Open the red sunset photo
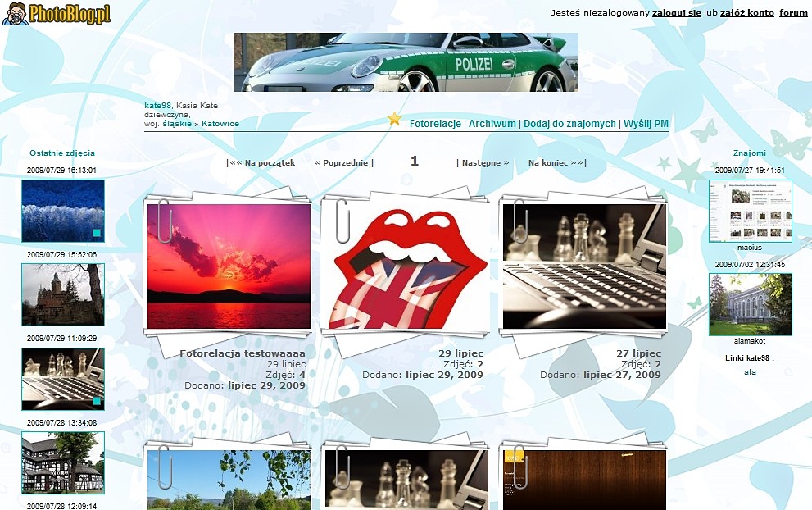This screenshot has height=510, width=812. pos(229,266)
